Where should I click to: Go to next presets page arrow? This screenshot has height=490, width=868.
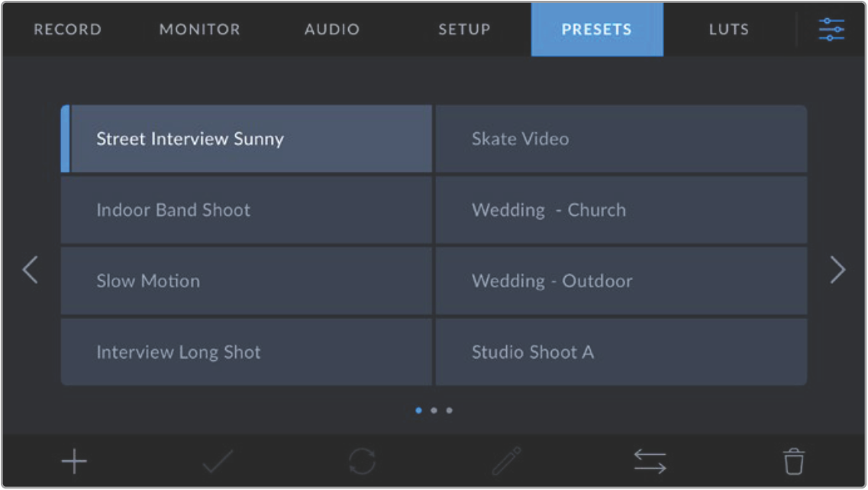coord(837,269)
